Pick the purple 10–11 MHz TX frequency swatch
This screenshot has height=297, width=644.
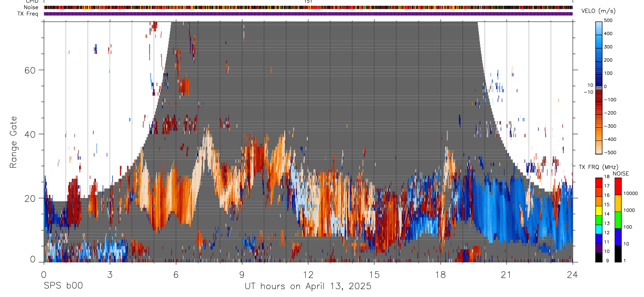[x=599, y=247]
